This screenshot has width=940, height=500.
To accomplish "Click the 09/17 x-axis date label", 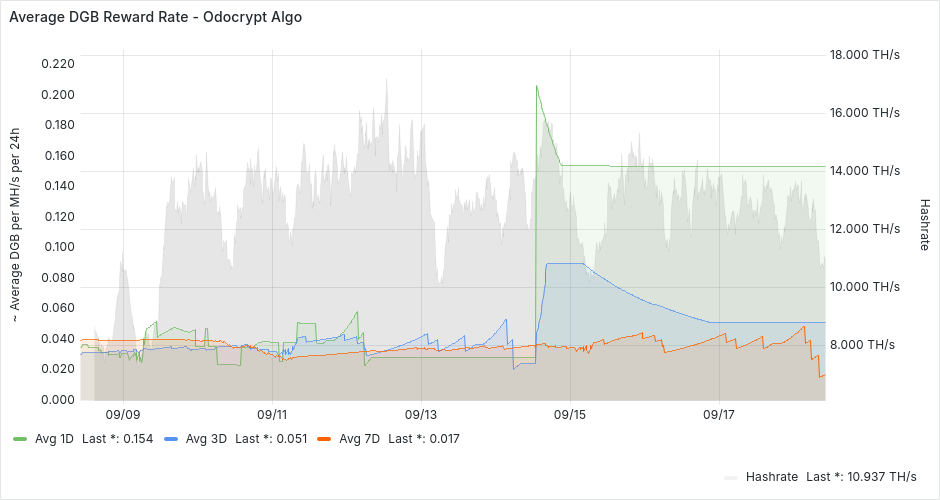I will coord(719,415).
